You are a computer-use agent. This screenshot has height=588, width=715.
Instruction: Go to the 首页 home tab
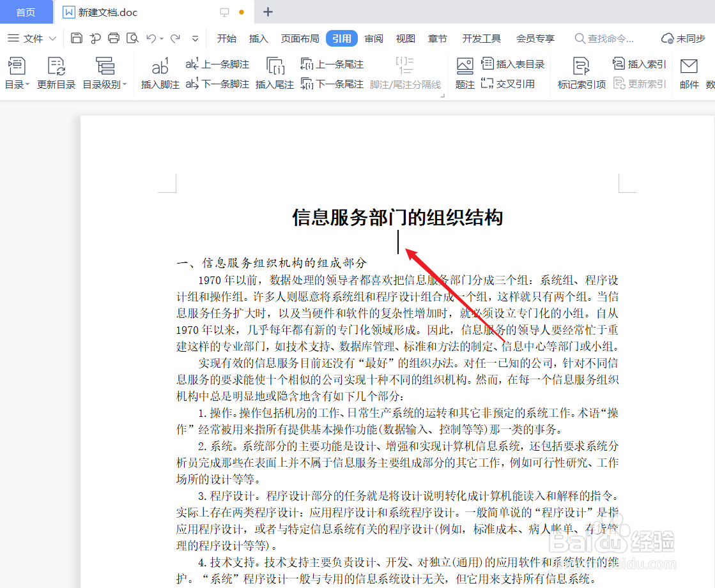(26, 11)
